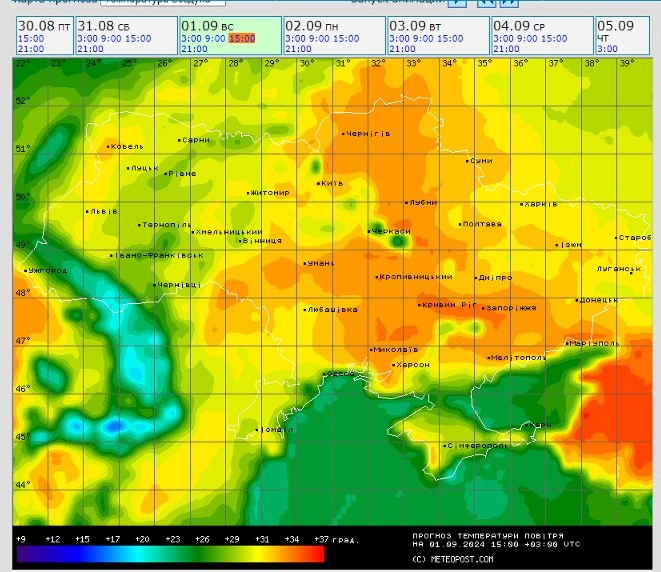Click the Львів city label on map
This screenshot has width=661, height=572.
click(x=103, y=211)
